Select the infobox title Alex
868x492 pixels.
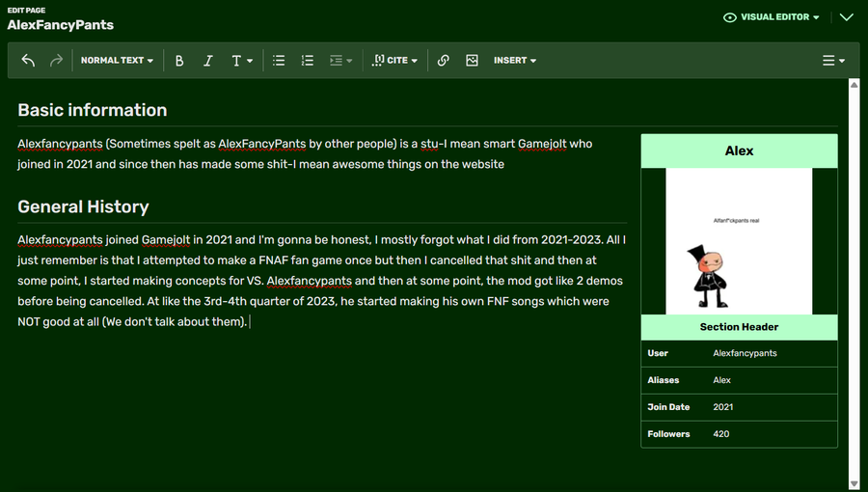(739, 150)
